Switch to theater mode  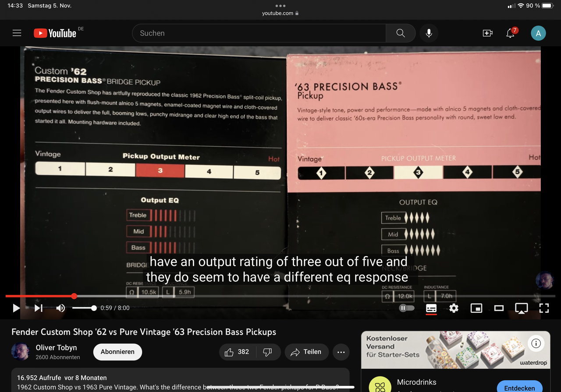pyautogui.click(x=499, y=308)
